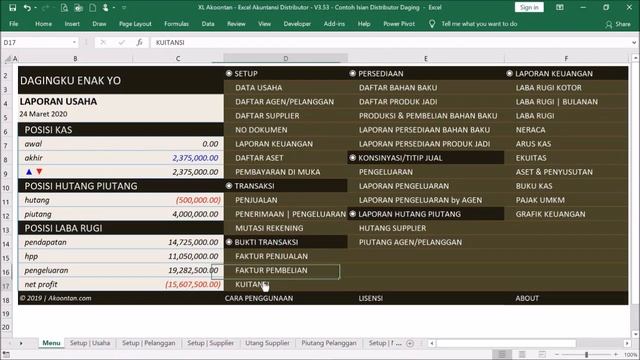640x360 pixels.
Task: Click the Touch/Mouse mode icon
Action: (x=106, y=7)
